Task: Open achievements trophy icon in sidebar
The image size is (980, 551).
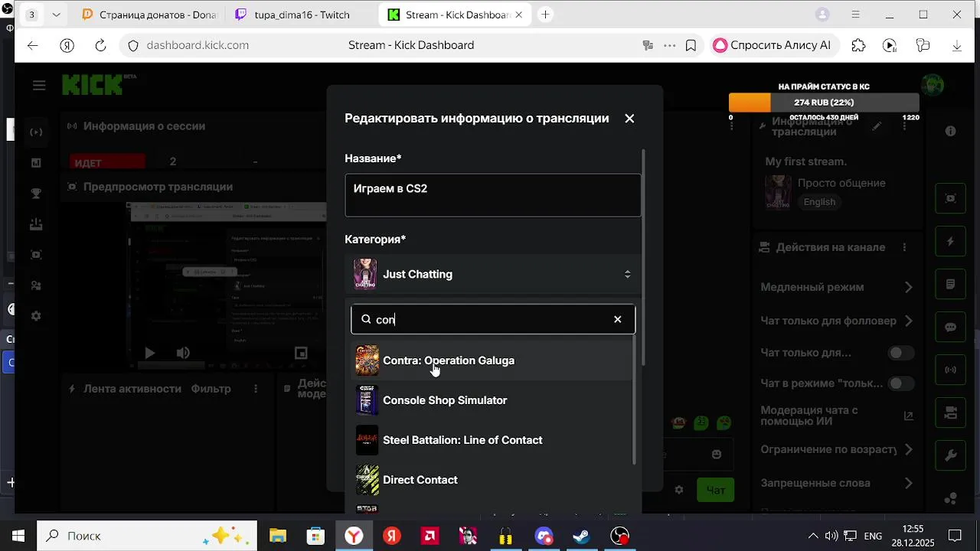Action: pos(36,194)
